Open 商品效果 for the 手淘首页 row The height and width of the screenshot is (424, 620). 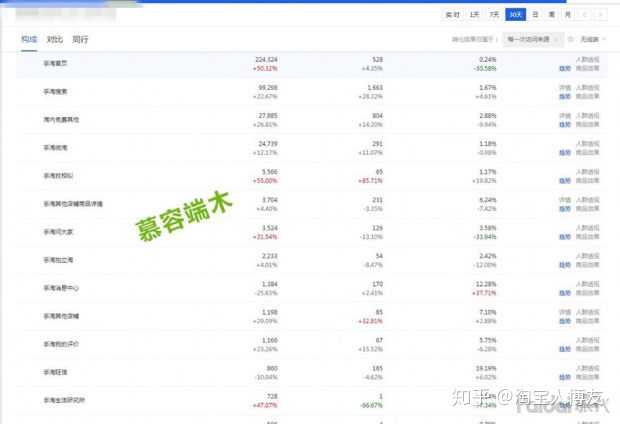coord(588,68)
